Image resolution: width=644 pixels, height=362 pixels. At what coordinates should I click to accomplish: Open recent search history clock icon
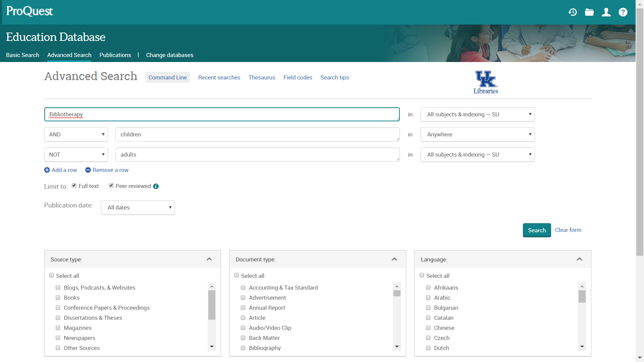[x=573, y=12]
